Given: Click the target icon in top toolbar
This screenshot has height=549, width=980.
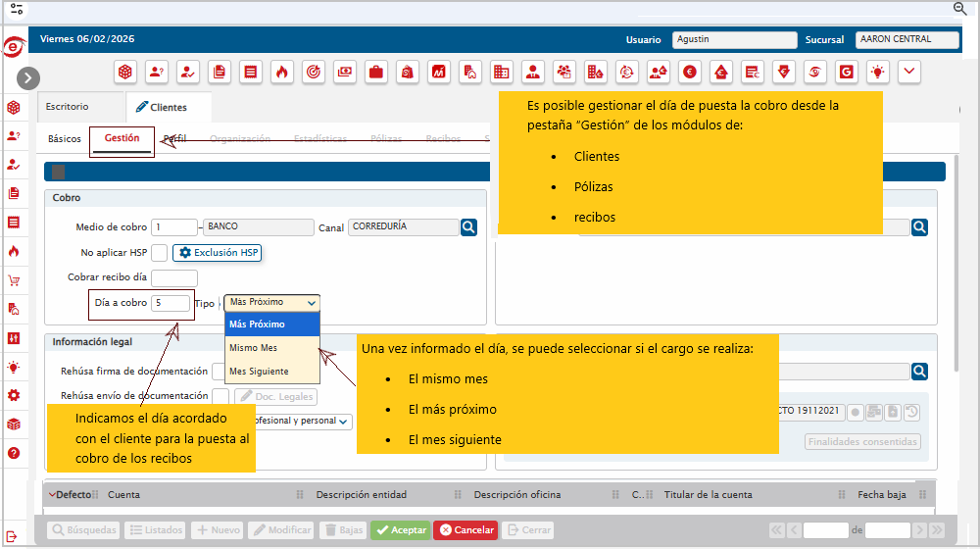Looking at the screenshot, I should [x=314, y=72].
